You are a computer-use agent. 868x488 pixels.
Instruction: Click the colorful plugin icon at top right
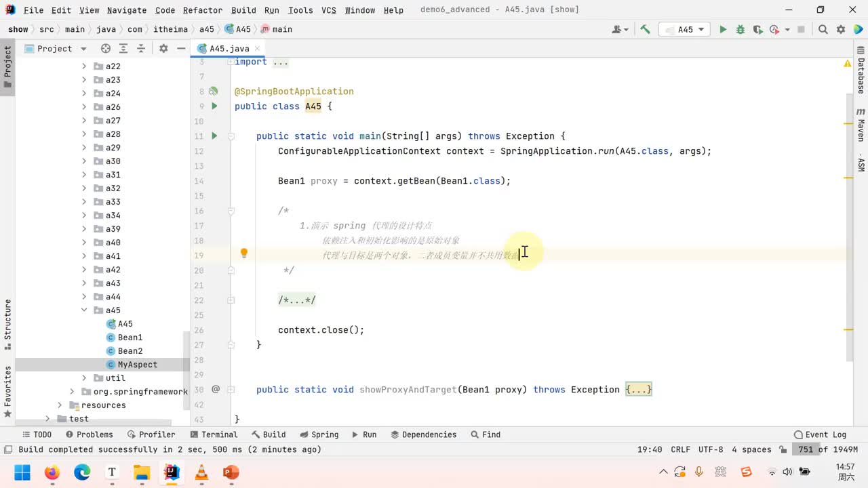click(x=858, y=29)
